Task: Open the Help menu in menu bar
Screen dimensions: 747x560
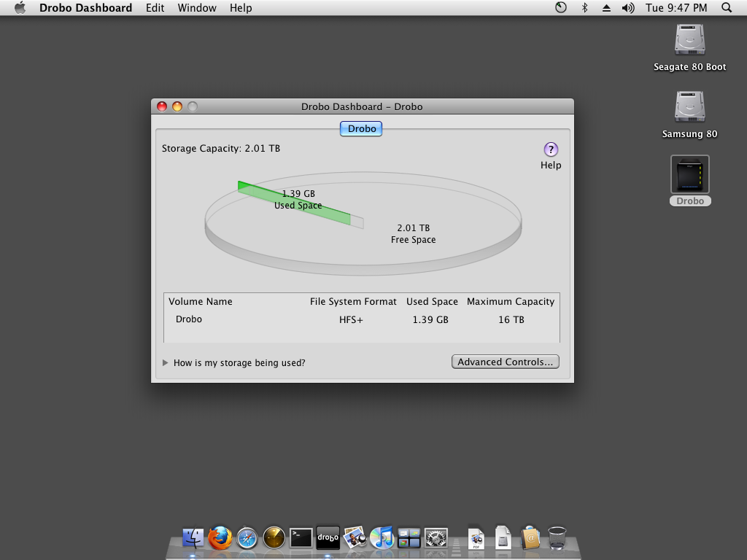Action: 241,7
